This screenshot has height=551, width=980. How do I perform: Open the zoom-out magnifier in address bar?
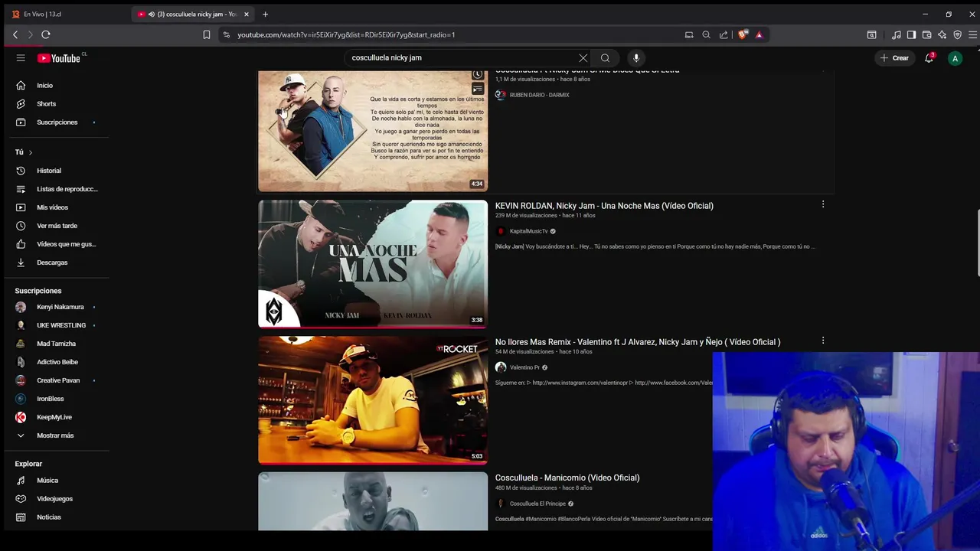[x=706, y=34]
